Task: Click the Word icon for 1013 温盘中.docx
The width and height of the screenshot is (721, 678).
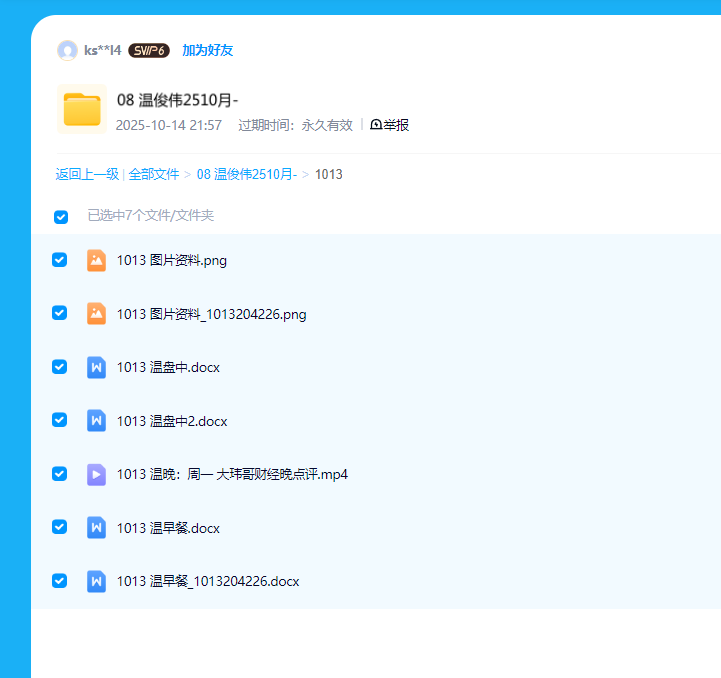Action: (x=96, y=367)
